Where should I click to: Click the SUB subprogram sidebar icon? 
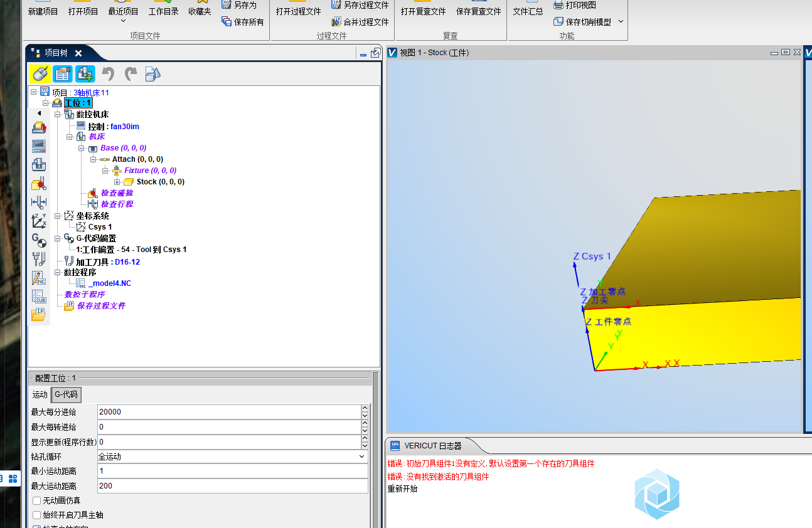pyautogui.click(x=39, y=296)
